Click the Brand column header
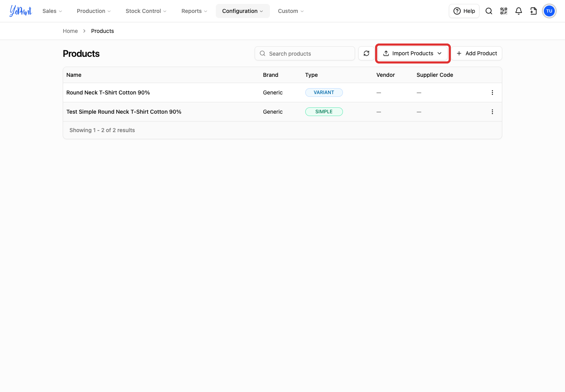 click(271, 75)
